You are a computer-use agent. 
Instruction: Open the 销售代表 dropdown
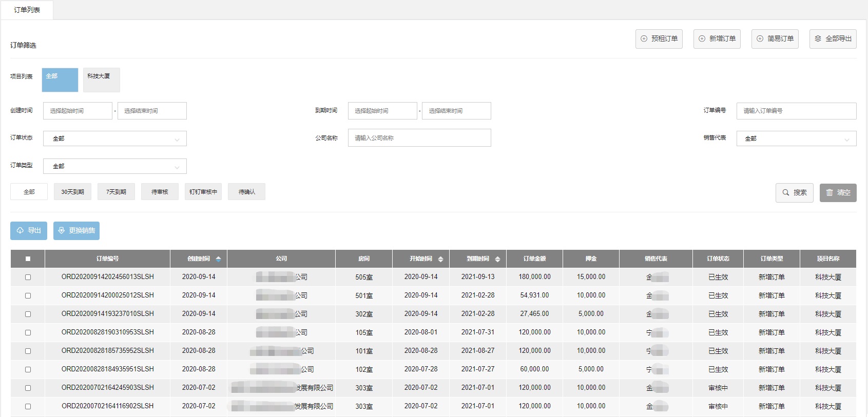[796, 138]
